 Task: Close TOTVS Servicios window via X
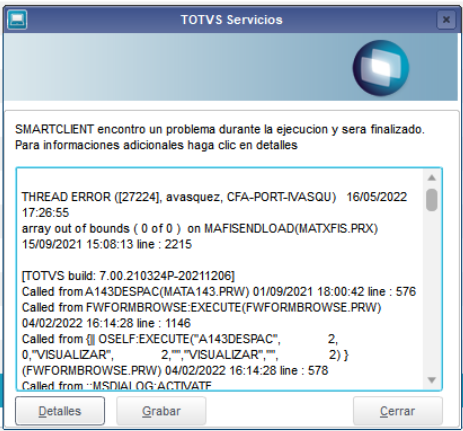point(446,20)
